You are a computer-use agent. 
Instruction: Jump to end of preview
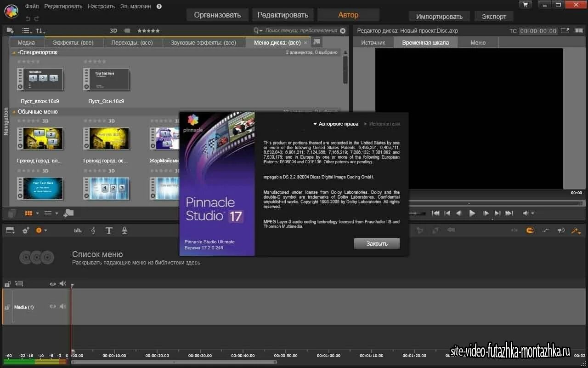point(509,213)
